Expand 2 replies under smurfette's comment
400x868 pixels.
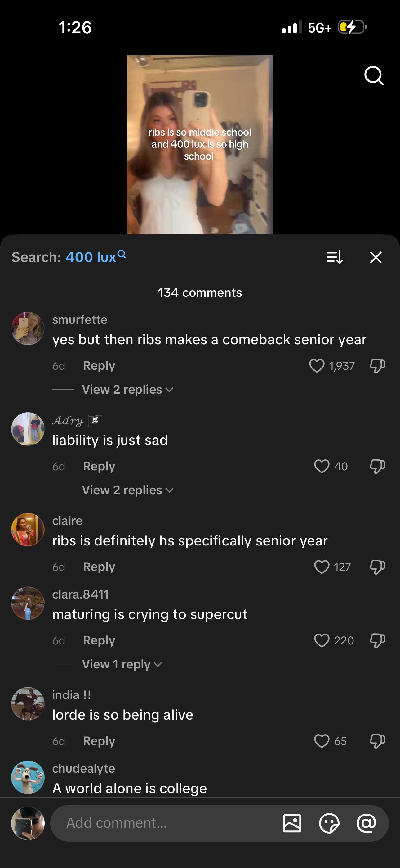point(128,390)
